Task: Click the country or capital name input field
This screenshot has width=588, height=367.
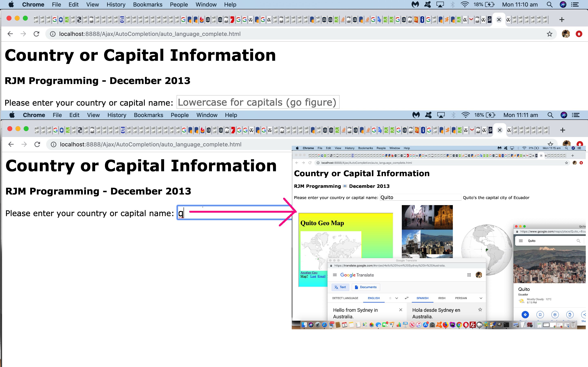Action: (257, 102)
